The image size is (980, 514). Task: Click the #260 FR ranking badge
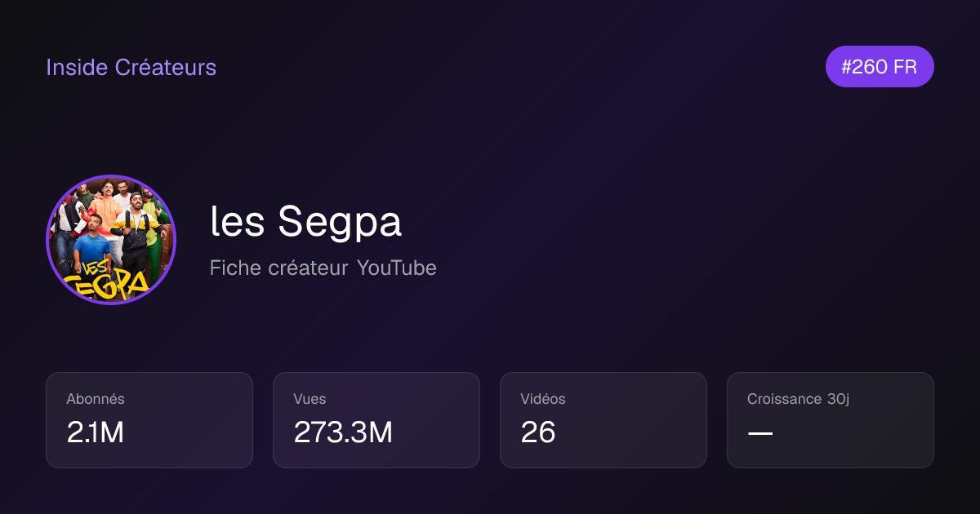(x=880, y=67)
